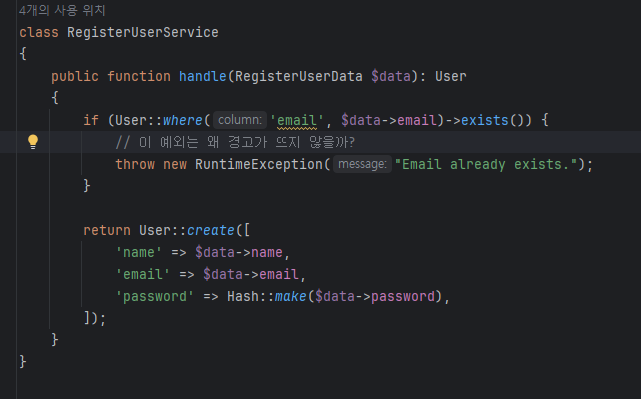Click $data->password property access
641x399 pixels.
pos(375,296)
